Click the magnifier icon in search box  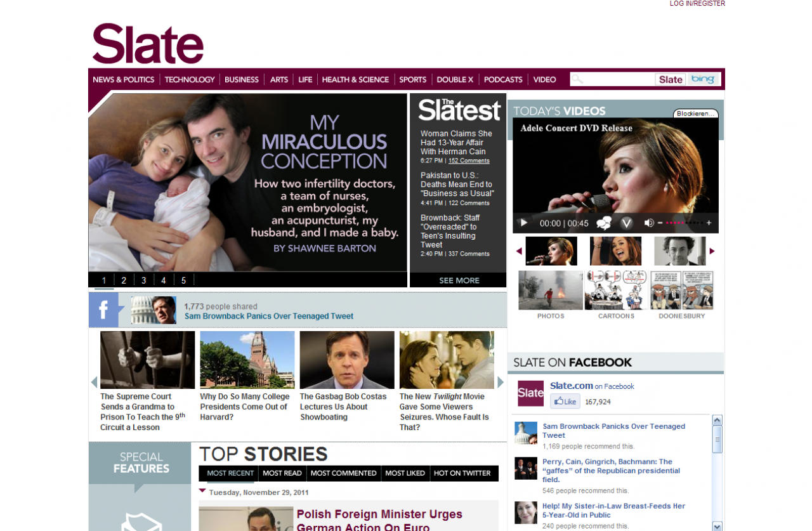tap(577, 79)
